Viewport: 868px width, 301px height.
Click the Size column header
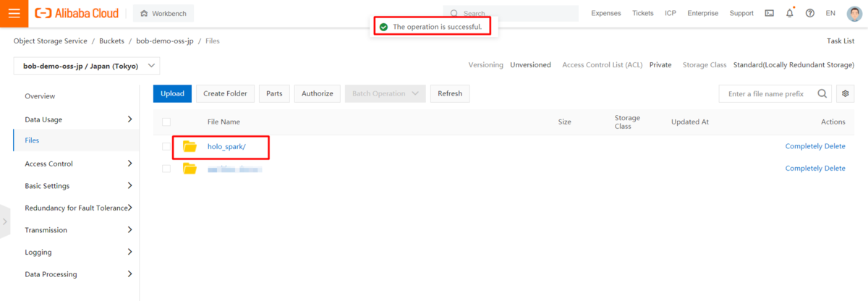pyautogui.click(x=565, y=122)
